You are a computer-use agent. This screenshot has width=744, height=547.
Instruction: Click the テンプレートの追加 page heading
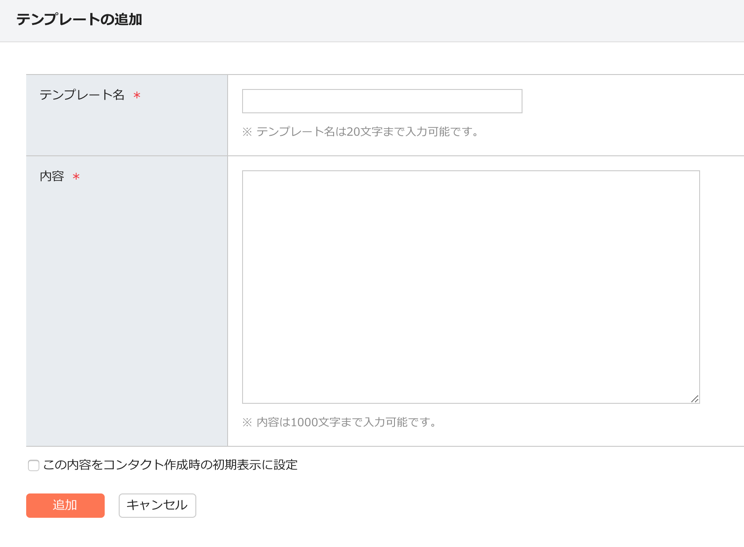[79, 20]
